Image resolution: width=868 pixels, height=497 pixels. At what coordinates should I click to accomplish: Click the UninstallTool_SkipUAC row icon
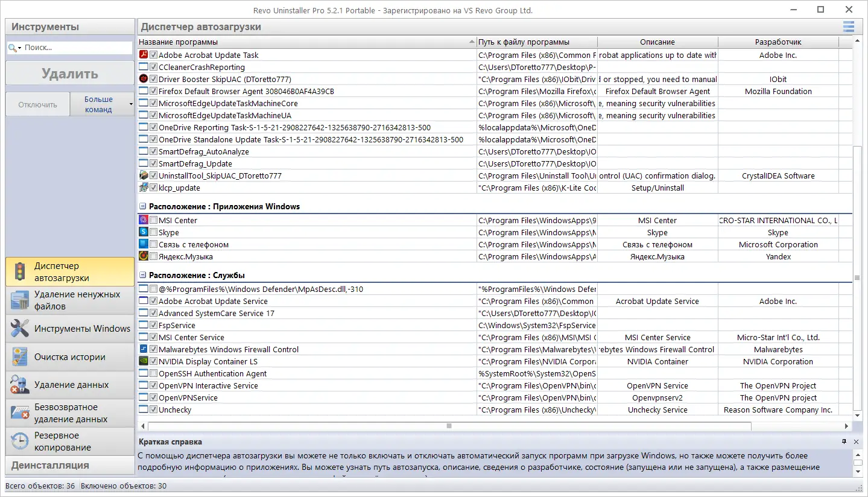144,176
